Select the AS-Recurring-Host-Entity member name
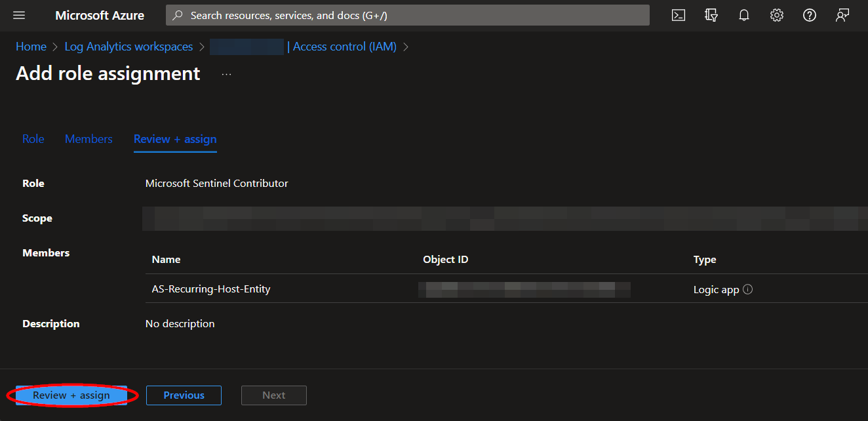Viewport: 868px width, 421px height. point(211,289)
